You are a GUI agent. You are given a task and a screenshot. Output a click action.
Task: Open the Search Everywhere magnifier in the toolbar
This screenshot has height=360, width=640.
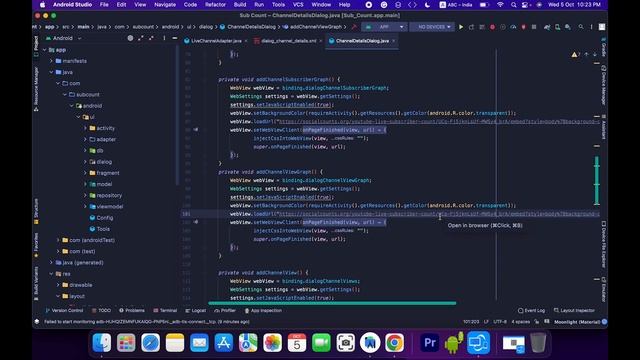(x=581, y=27)
